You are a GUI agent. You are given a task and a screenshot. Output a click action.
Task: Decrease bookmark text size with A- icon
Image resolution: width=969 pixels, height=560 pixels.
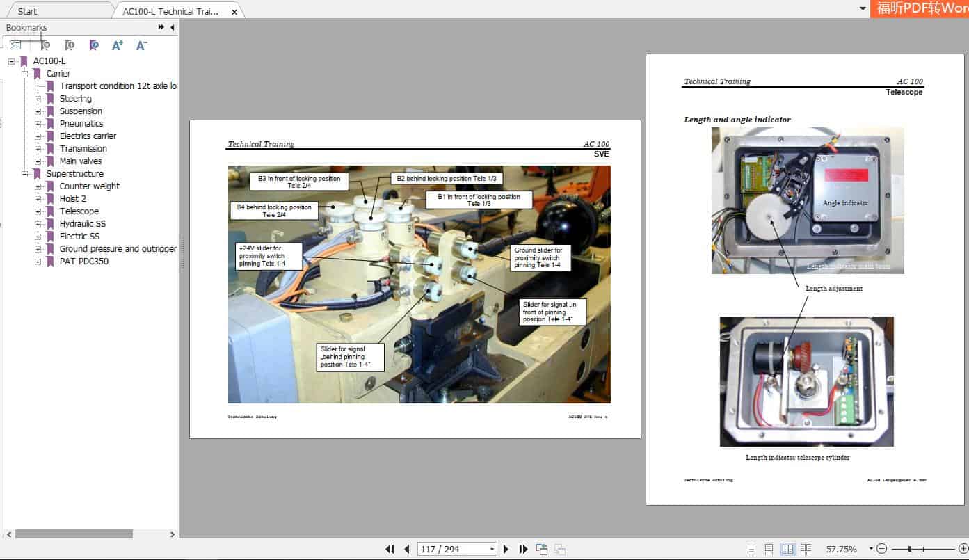141,45
